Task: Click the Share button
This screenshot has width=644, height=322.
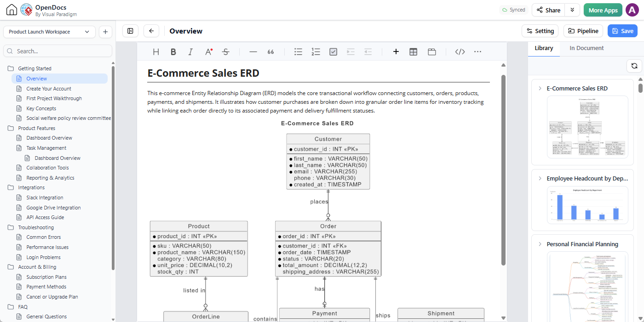Action: coord(549,10)
